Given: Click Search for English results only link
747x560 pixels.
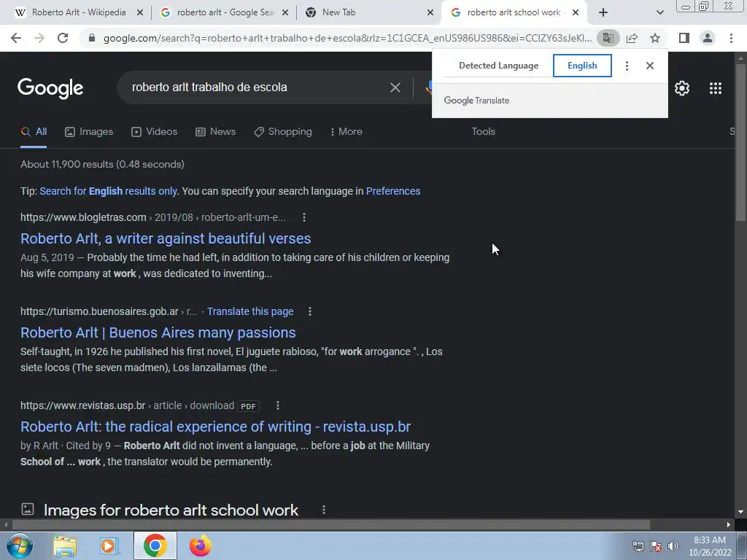Looking at the screenshot, I should (108, 192).
